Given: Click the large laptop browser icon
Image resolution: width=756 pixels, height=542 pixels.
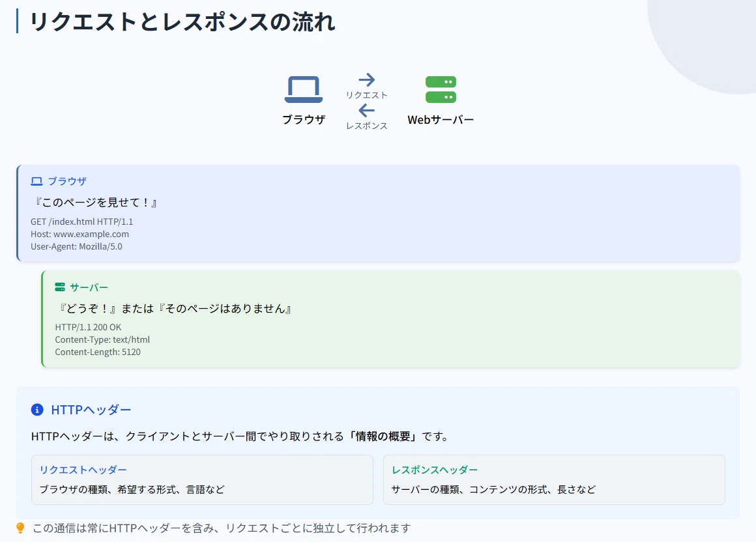Looking at the screenshot, I should (303, 90).
